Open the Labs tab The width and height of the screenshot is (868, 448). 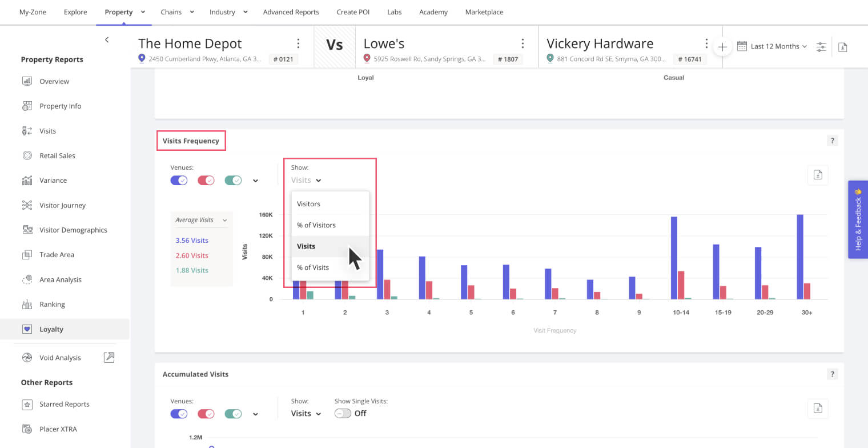pyautogui.click(x=394, y=11)
